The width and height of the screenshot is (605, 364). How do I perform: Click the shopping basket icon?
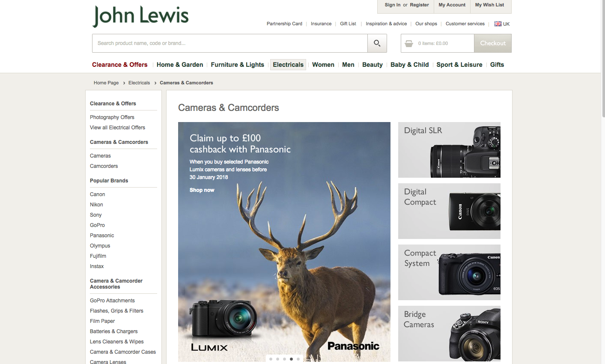[x=409, y=43]
